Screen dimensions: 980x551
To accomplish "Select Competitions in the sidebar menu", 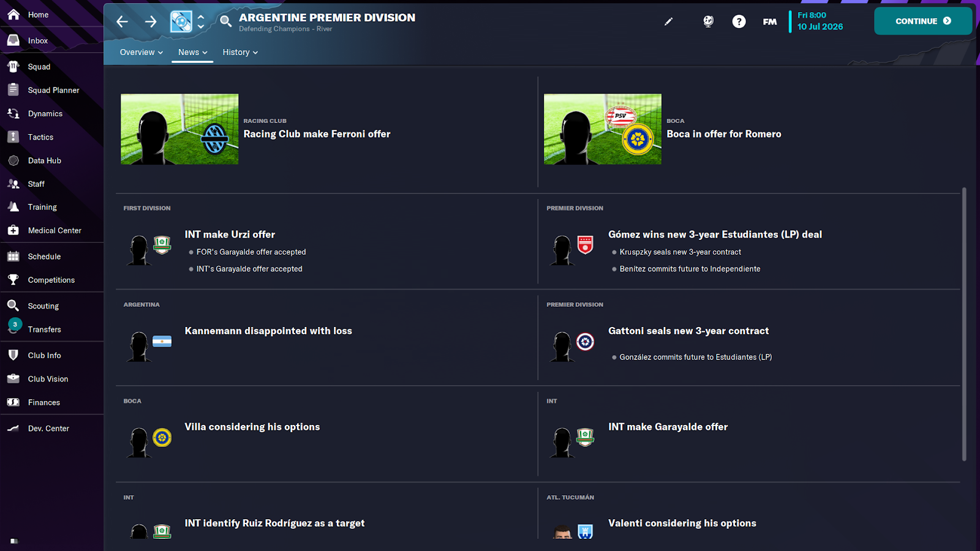I will (51, 280).
